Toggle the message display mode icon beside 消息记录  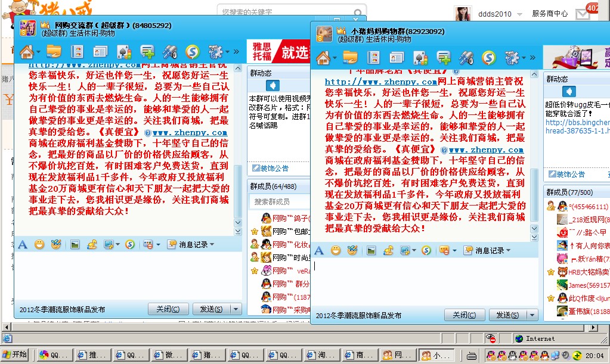(443, 250)
